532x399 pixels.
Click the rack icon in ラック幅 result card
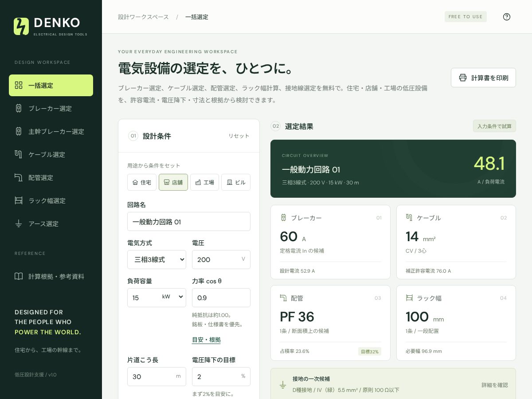tap(409, 297)
